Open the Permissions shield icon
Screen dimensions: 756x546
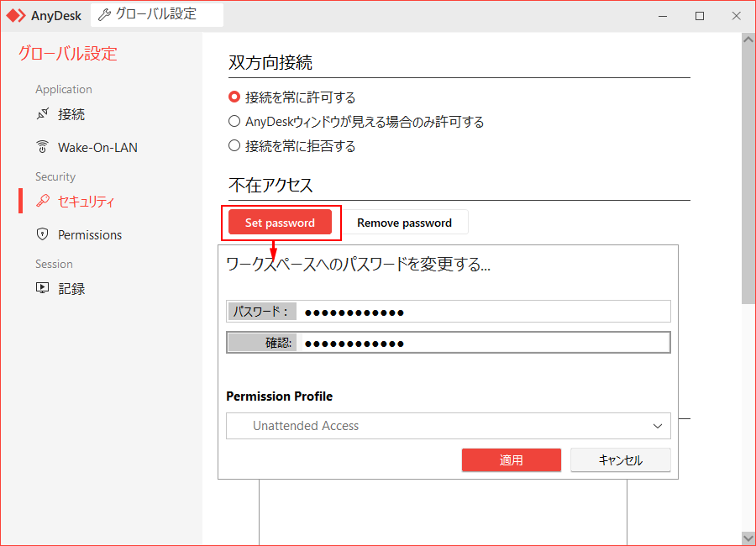click(x=41, y=234)
